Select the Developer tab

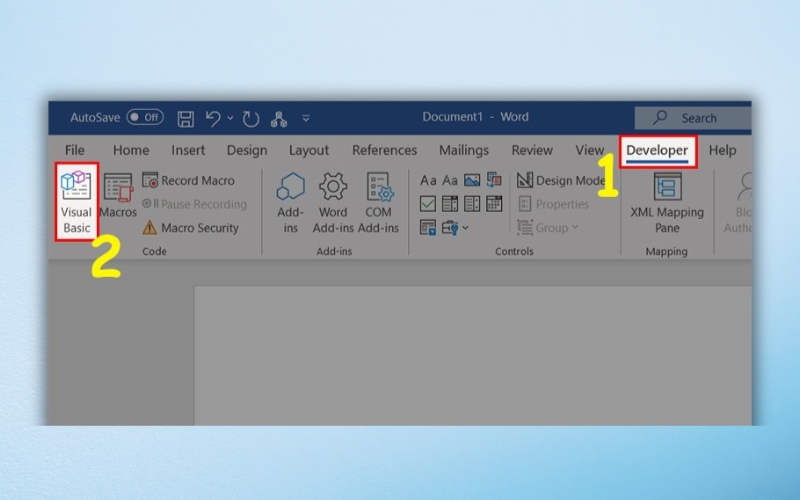(x=657, y=151)
